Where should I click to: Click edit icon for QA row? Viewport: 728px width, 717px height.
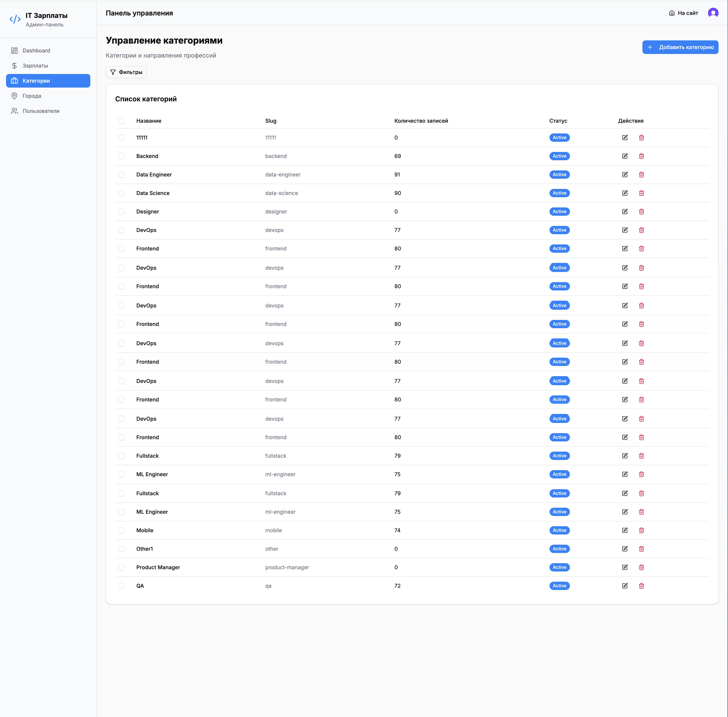click(624, 586)
